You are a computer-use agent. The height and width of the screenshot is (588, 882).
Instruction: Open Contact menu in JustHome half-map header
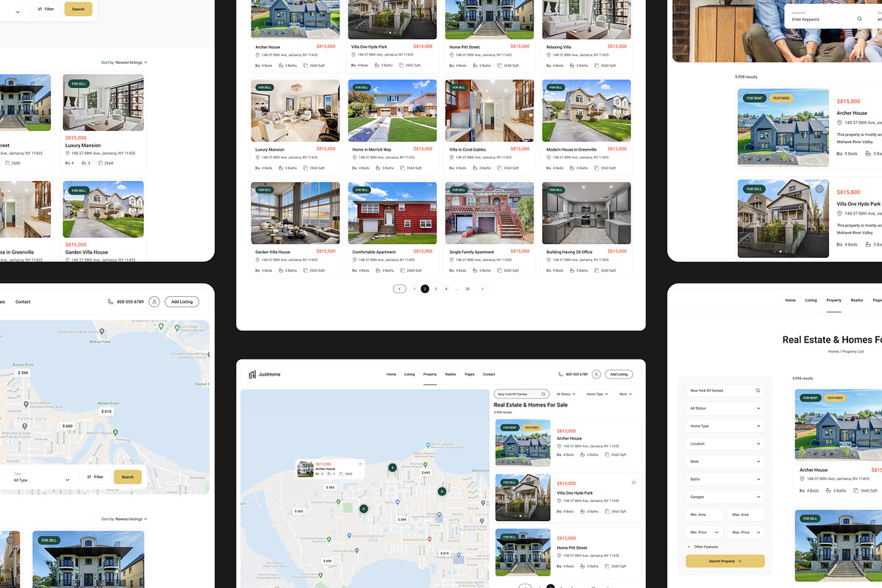click(x=489, y=374)
